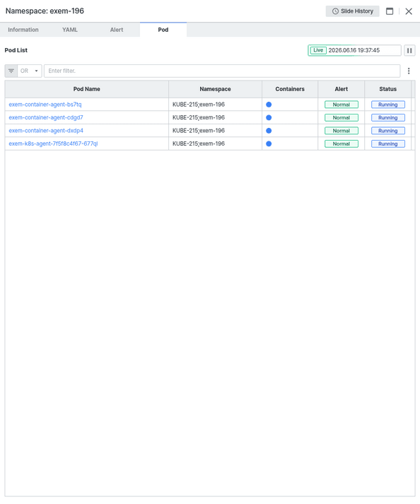Switch to the YAML tab
The height and width of the screenshot is (504, 420).
[70, 30]
